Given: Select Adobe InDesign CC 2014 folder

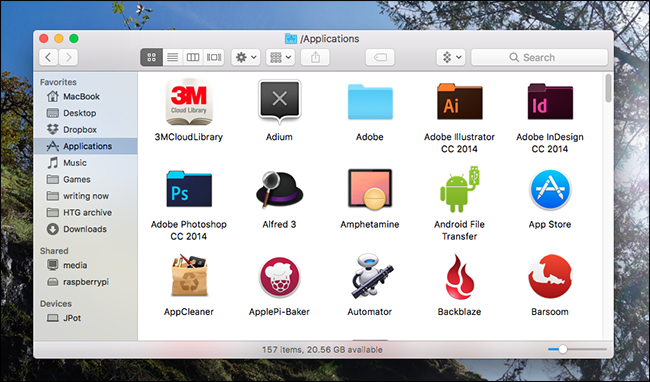Looking at the screenshot, I should coord(550,102).
